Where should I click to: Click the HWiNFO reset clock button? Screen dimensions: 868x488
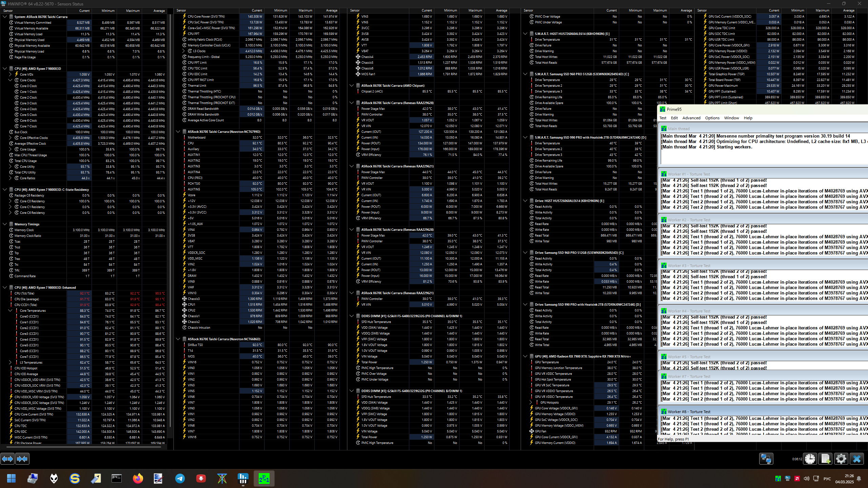pyautogui.click(x=810, y=459)
